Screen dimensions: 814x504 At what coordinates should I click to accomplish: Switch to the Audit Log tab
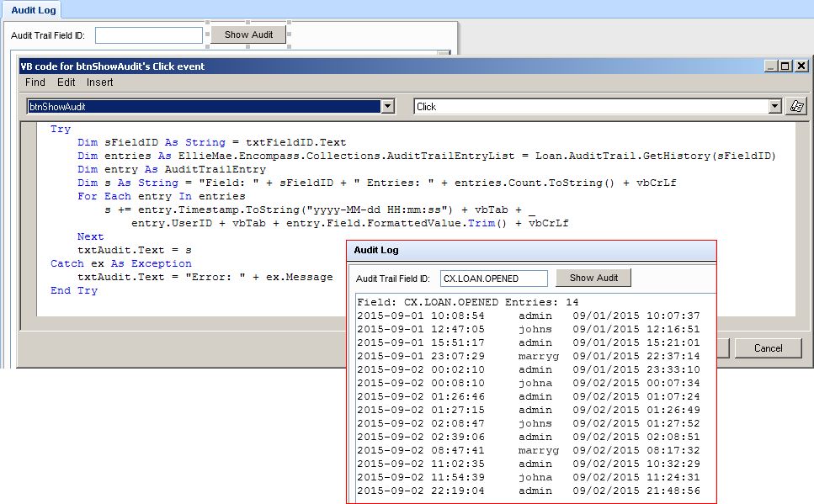click(33, 10)
